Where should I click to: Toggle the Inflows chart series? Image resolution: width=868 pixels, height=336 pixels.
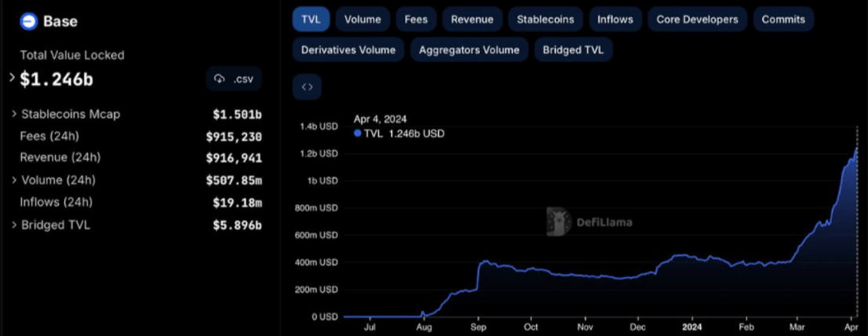point(615,20)
